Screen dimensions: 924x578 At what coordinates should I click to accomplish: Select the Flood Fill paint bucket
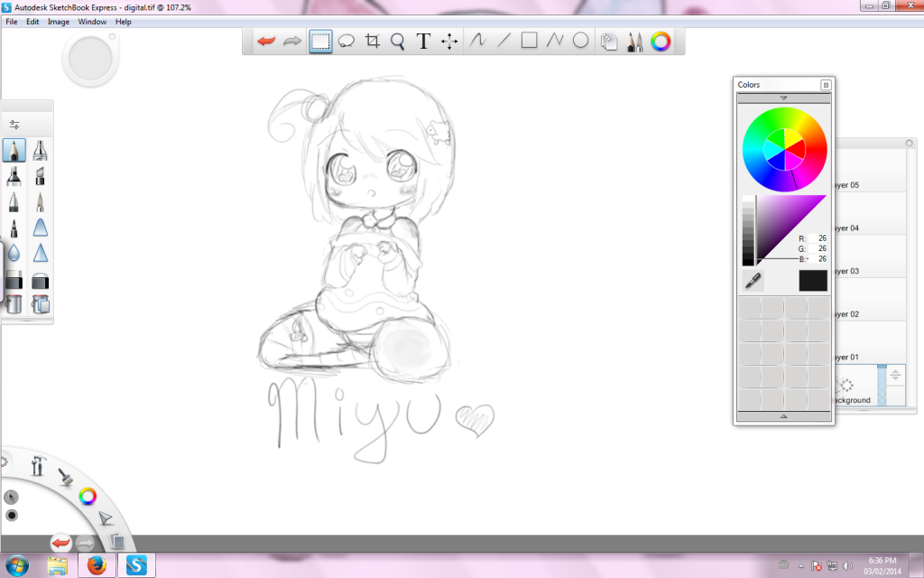[x=14, y=304]
